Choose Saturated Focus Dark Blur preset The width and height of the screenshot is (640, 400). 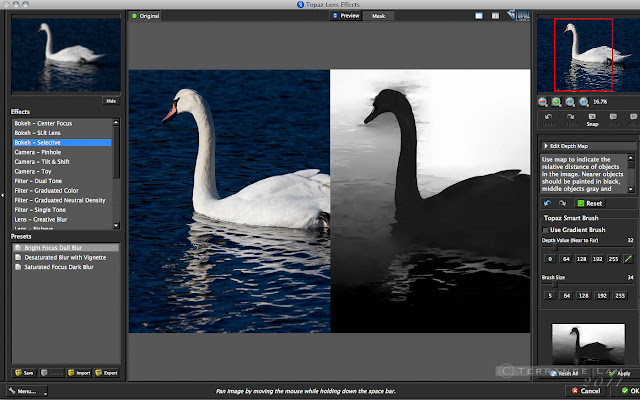(66, 267)
